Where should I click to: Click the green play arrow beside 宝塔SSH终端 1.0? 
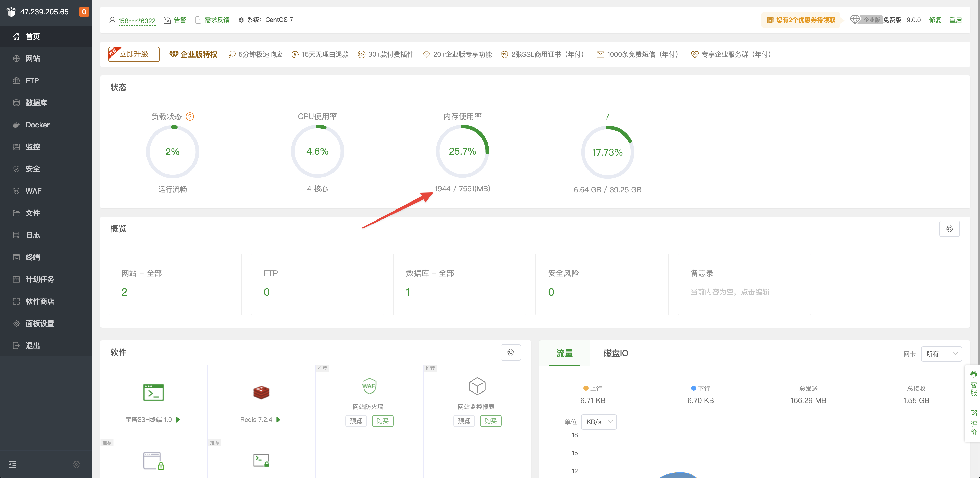click(x=178, y=420)
